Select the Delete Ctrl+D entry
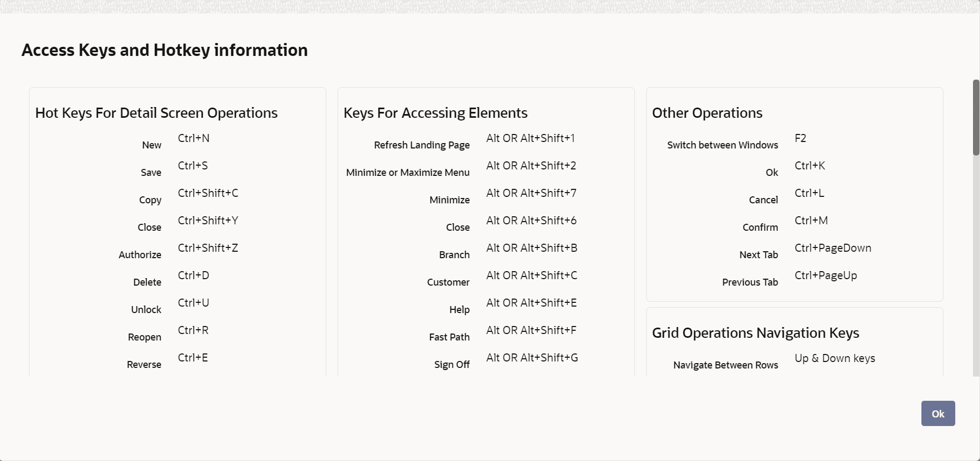The image size is (980, 461). 172,278
